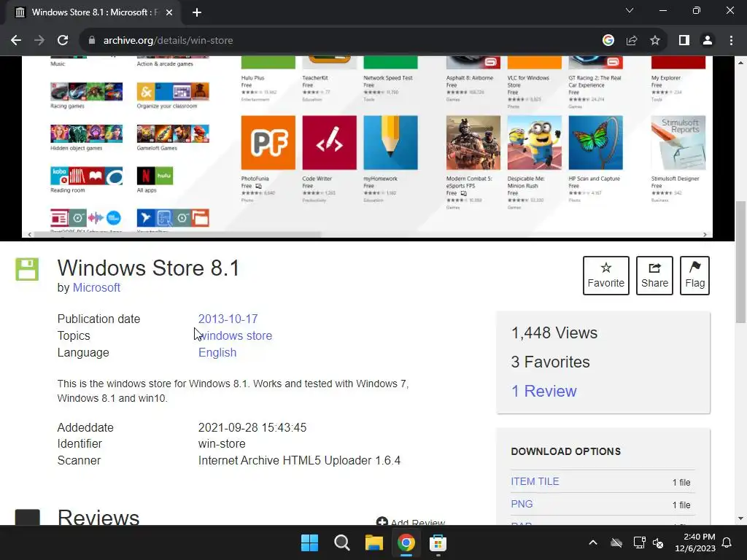
Task: Click the Share button
Action: coord(654,276)
